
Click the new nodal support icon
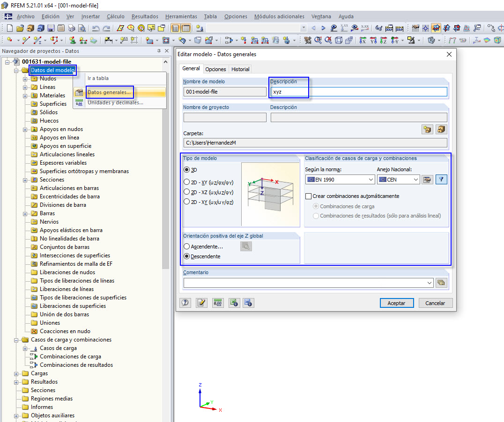pos(73,40)
